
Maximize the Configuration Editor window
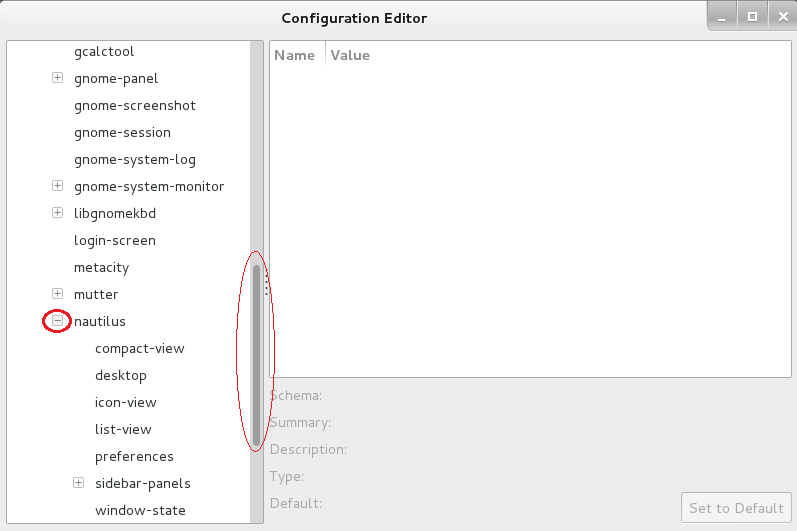click(x=752, y=17)
